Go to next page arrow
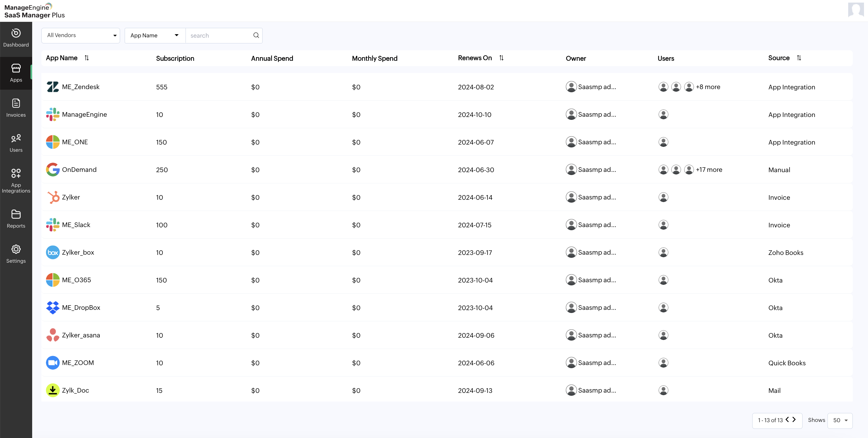Screen dimensions: 868x438 (x=794, y=419)
